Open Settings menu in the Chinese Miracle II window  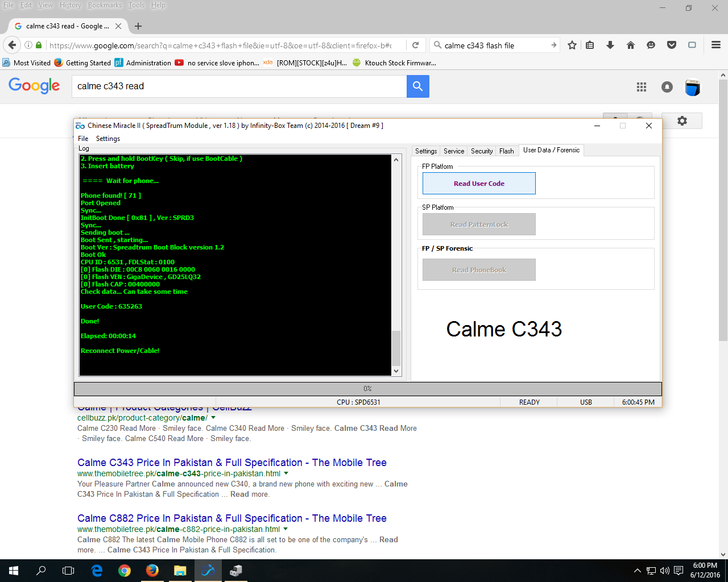[108, 139]
